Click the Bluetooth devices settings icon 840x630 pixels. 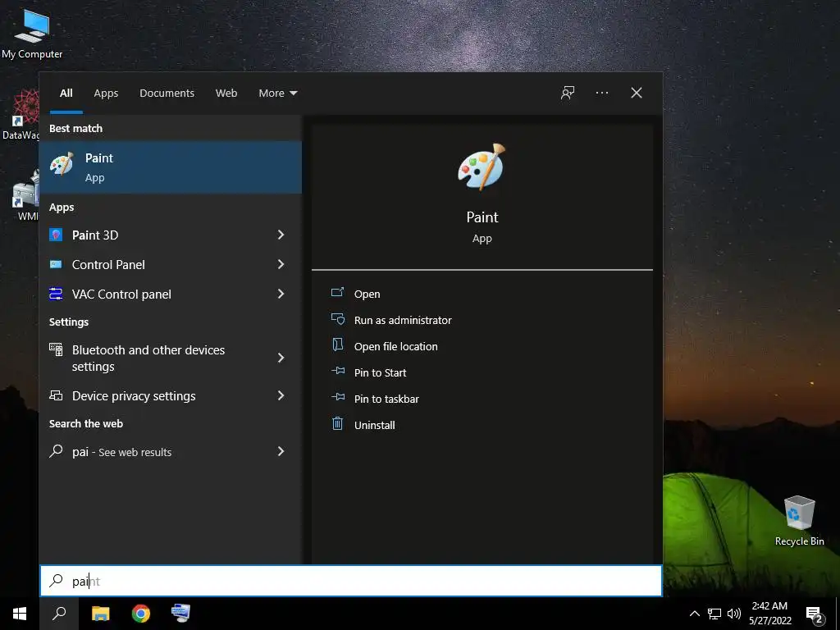click(56, 349)
